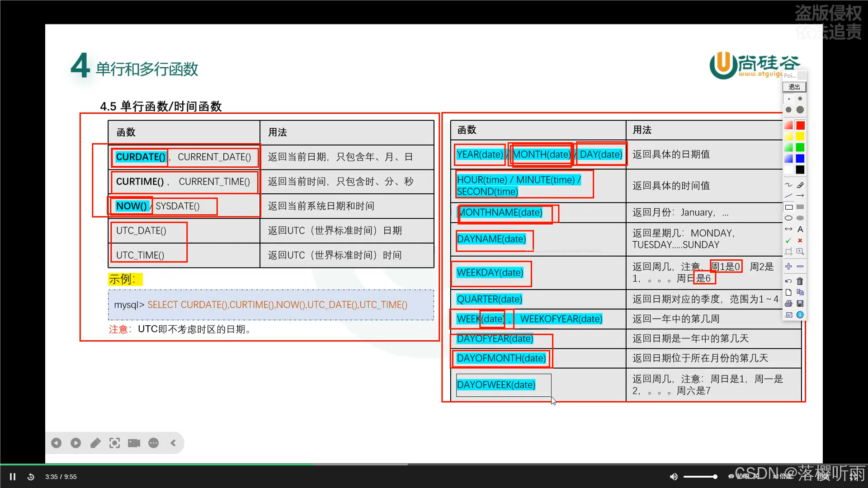Pause the video playback
The height and width of the screenshot is (488, 868).
pos(13,477)
